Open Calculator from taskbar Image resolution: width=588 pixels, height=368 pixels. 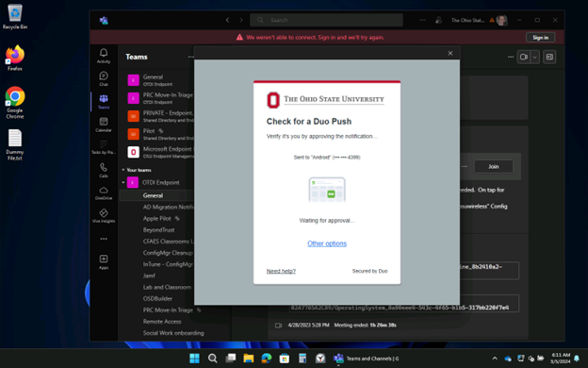tap(302, 359)
